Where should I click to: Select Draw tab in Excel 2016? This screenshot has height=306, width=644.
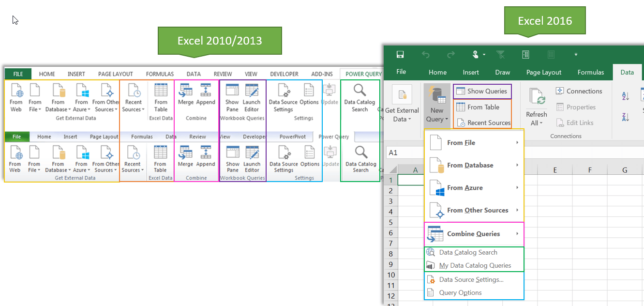(503, 72)
